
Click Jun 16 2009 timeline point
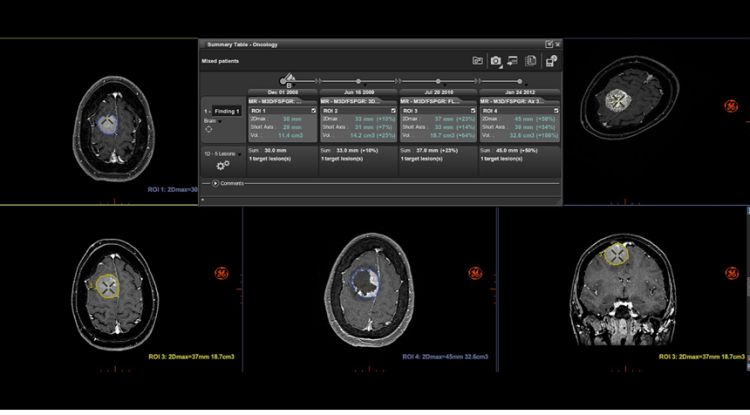pos(359,81)
